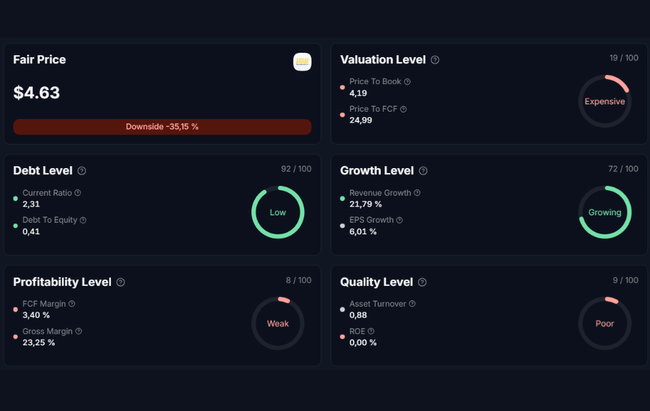Click info icon next to ROE
This screenshot has height=411, width=650.
371,331
